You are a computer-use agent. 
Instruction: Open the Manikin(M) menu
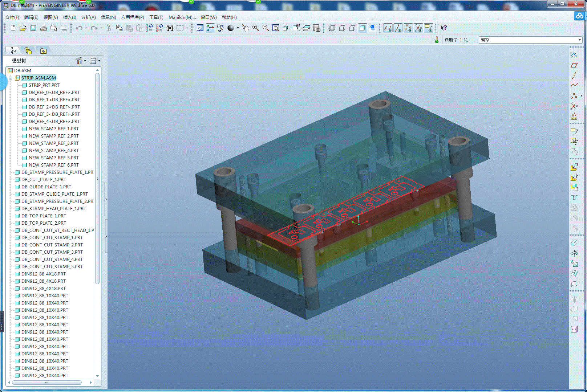tap(182, 17)
